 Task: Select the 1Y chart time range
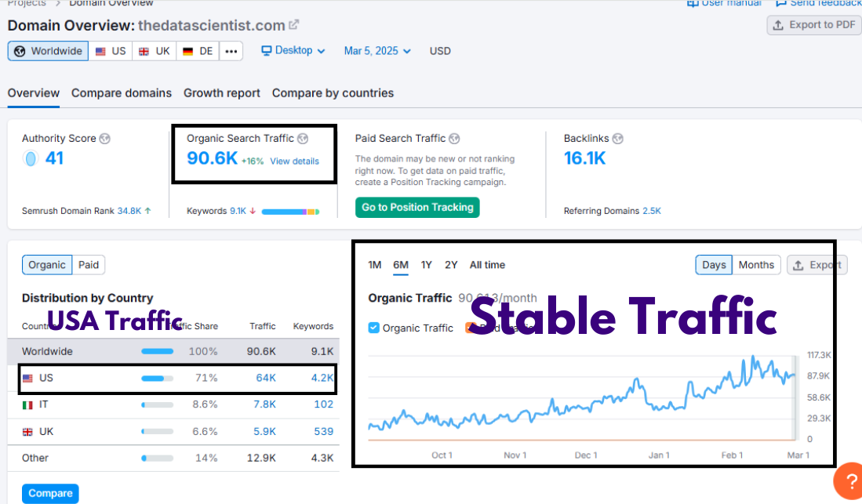click(x=426, y=265)
